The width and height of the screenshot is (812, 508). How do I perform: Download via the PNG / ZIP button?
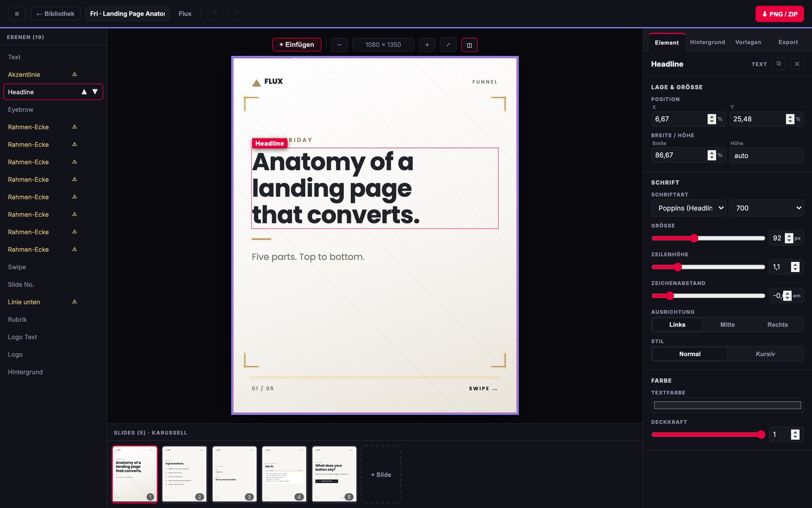(x=780, y=14)
